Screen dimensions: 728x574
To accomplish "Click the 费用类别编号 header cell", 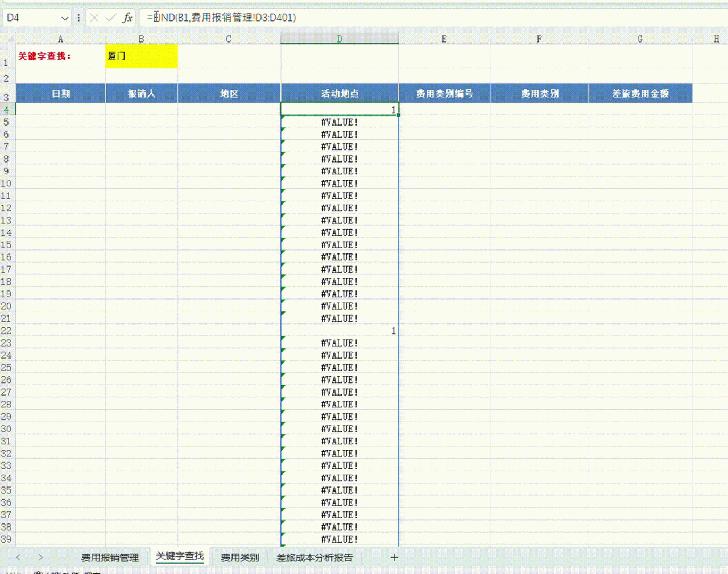I will coord(444,93).
